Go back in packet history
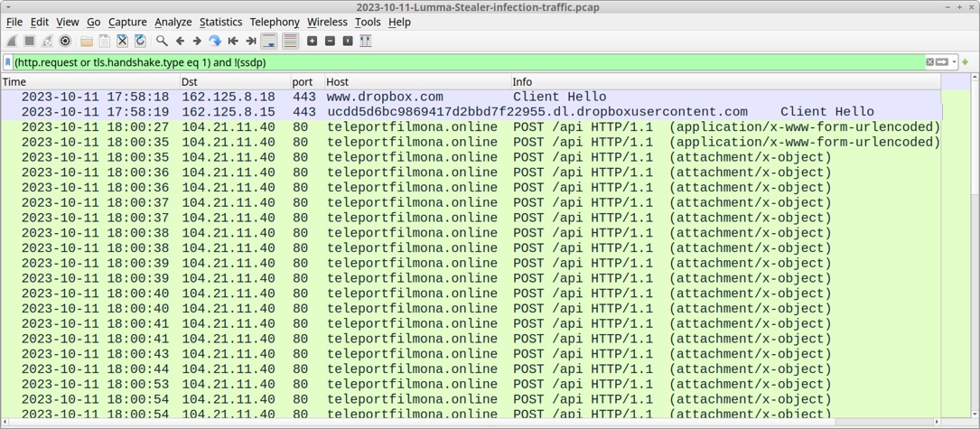Image resolution: width=980 pixels, height=429 pixels. click(180, 42)
